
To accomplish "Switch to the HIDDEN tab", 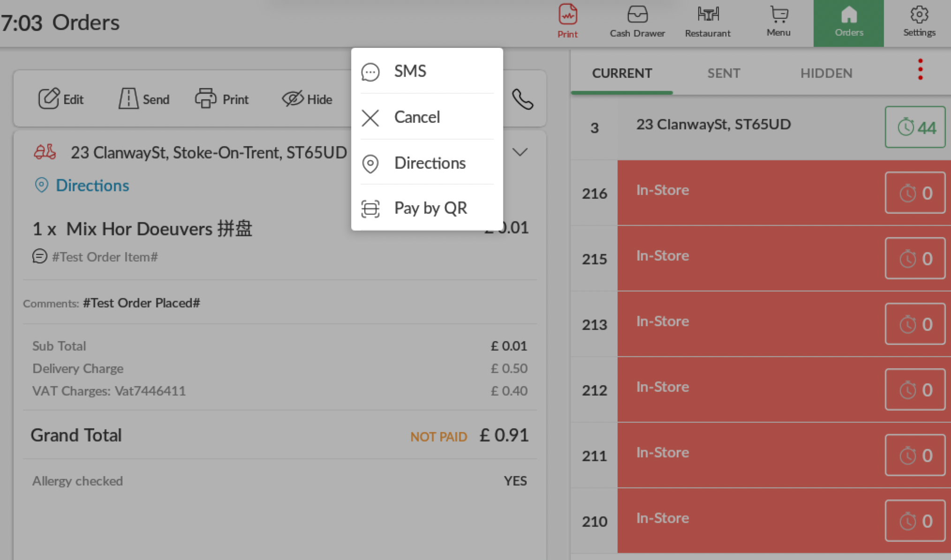I will point(826,73).
